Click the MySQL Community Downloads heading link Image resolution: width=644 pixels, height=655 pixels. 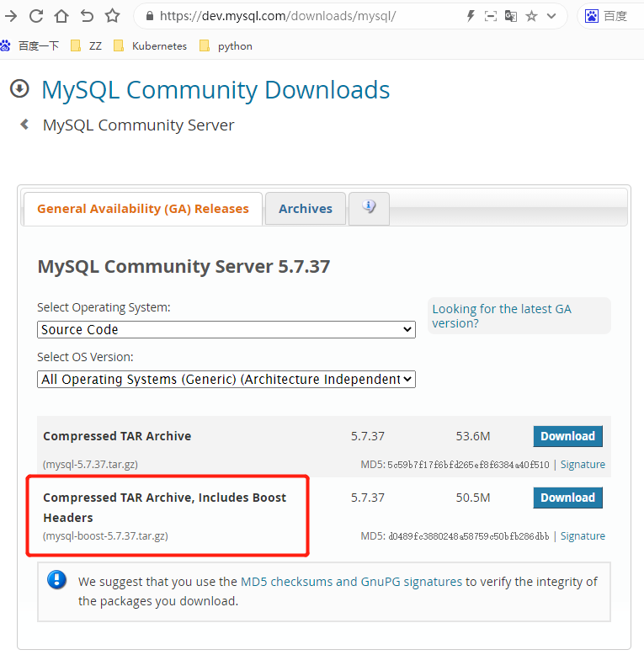click(x=216, y=90)
